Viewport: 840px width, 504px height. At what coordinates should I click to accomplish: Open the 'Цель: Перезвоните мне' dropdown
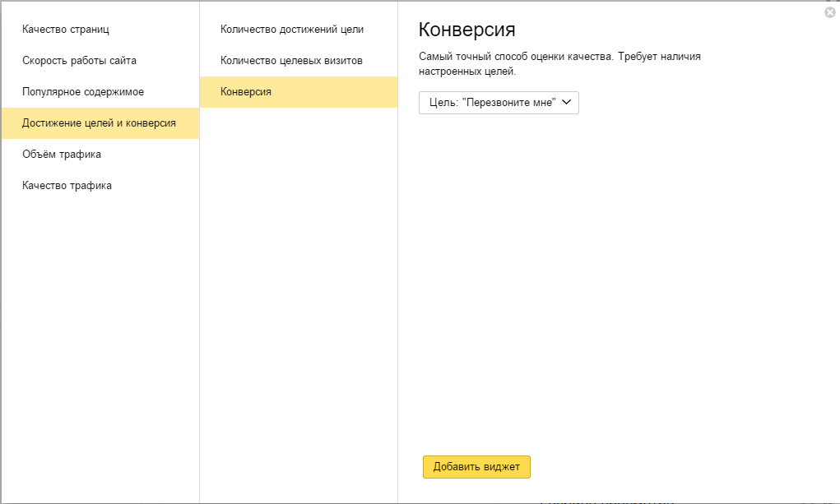[499, 103]
